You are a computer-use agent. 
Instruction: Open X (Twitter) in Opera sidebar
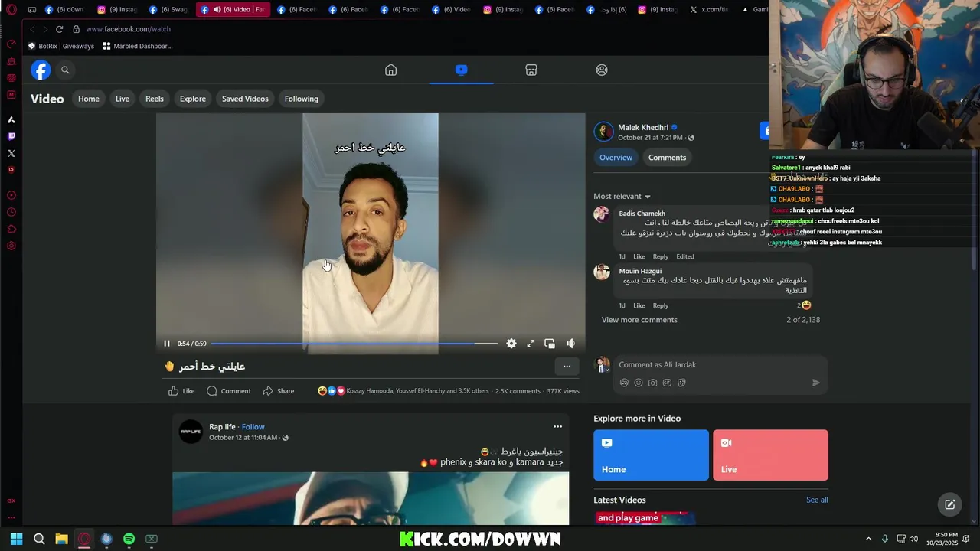click(11, 153)
